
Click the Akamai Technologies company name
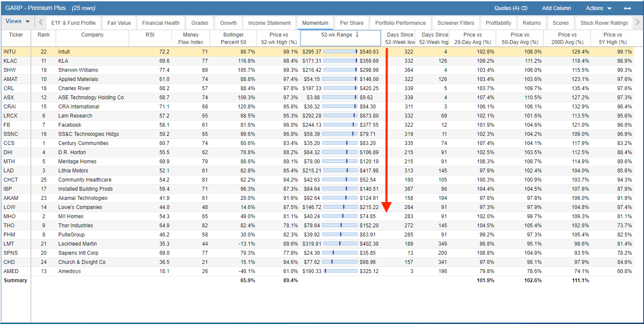pyautogui.click(x=83, y=198)
